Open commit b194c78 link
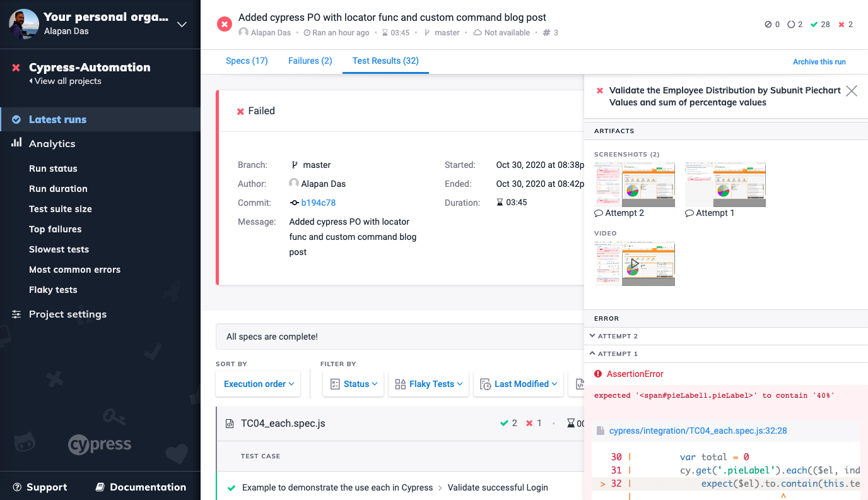 click(x=318, y=203)
